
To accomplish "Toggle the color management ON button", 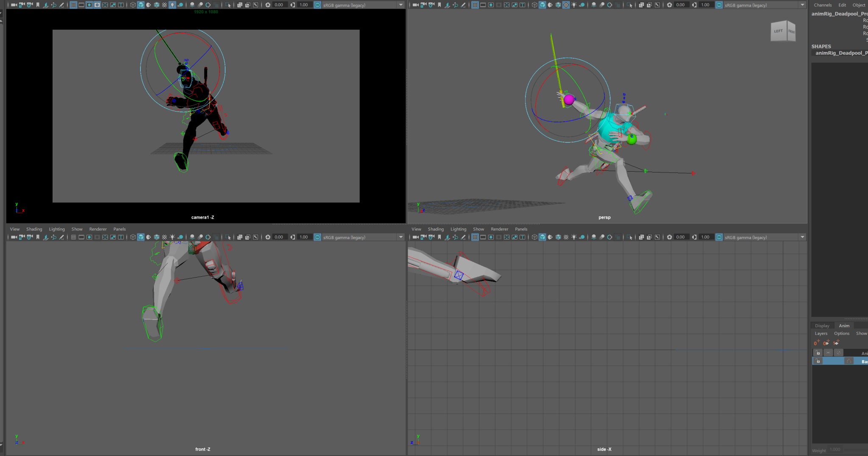I will click(317, 5).
